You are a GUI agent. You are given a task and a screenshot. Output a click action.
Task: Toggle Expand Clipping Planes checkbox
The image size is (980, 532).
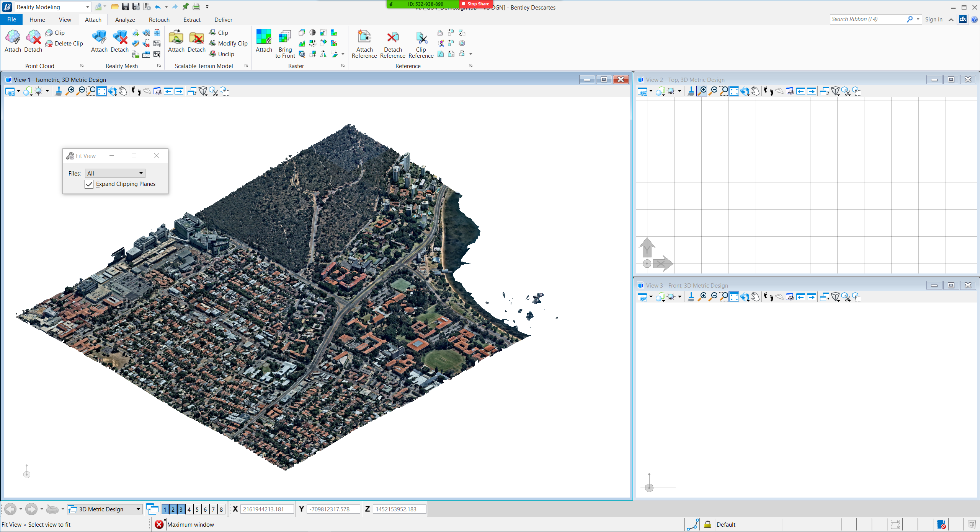(89, 184)
